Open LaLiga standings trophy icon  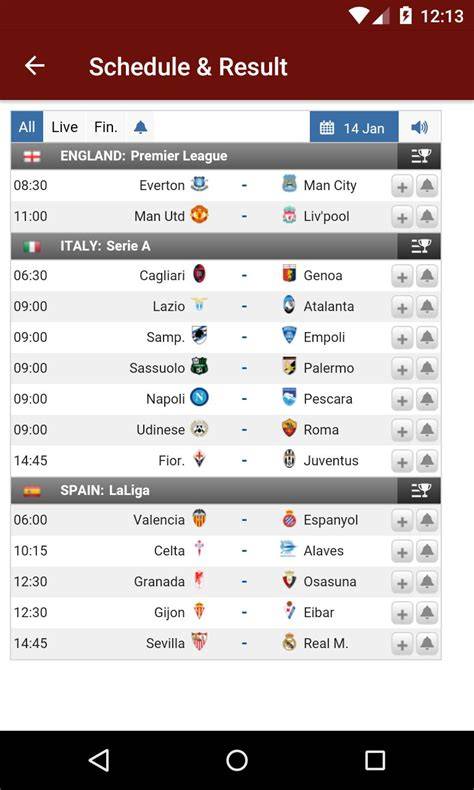point(419,490)
